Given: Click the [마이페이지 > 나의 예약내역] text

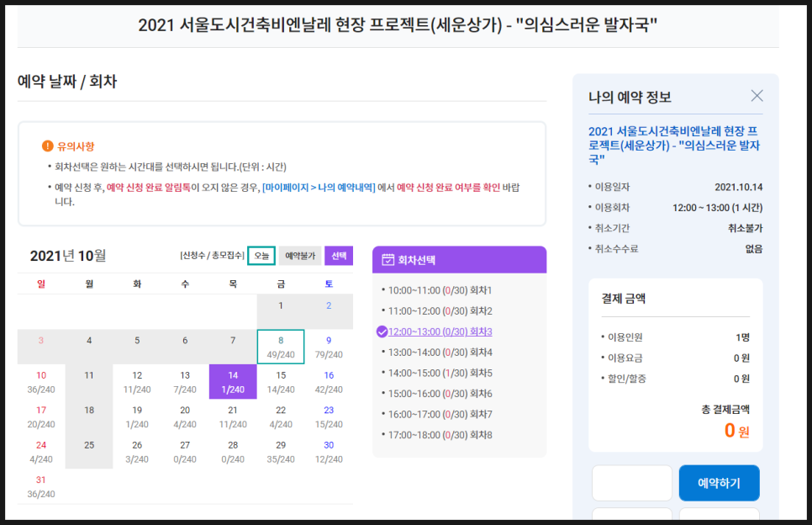Looking at the screenshot, I should [x=319, y=187].
